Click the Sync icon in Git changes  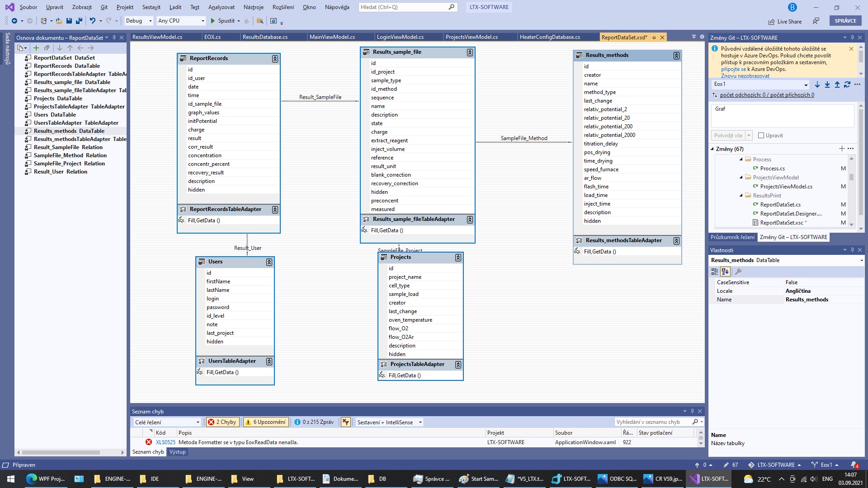tap(847, 84)
